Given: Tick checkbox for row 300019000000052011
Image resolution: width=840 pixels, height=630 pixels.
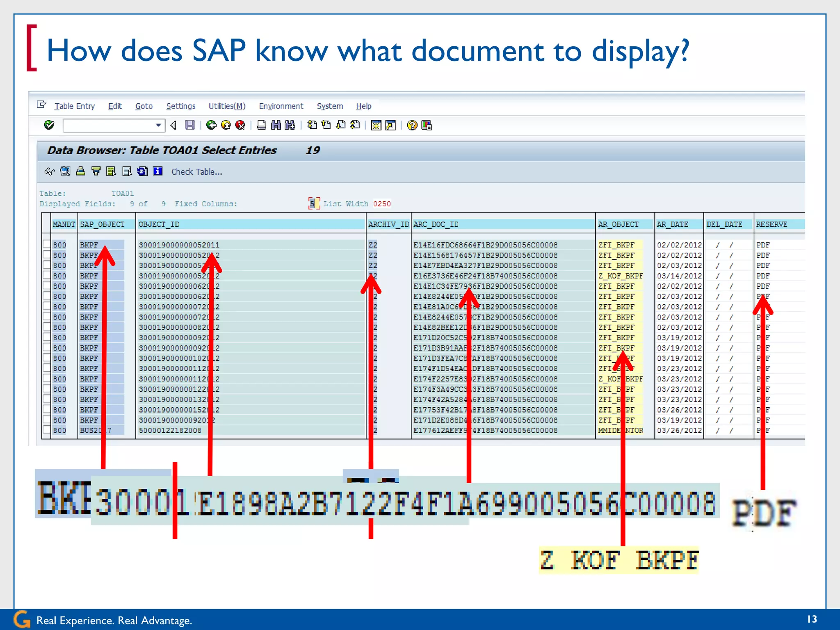Looking at the screenshot, I should click(x=47, y=244).
